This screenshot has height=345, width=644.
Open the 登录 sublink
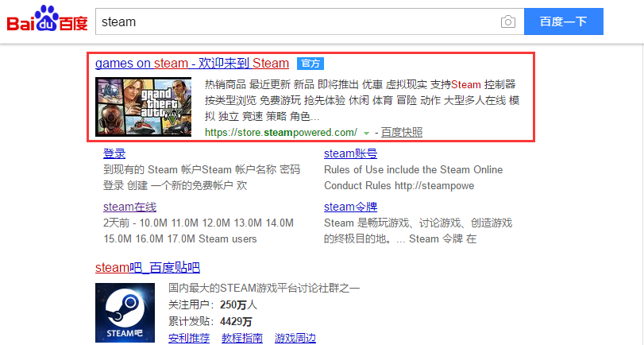114,153
